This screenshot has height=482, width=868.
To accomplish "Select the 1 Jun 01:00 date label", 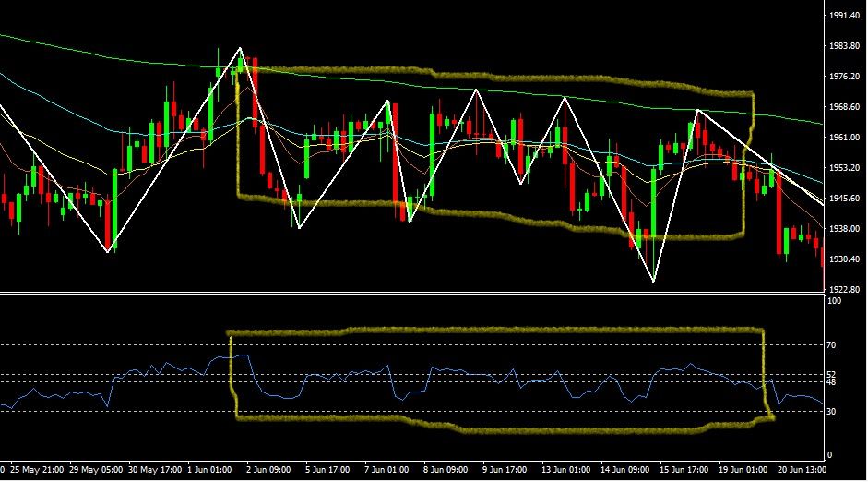I will tap(209, 470).
